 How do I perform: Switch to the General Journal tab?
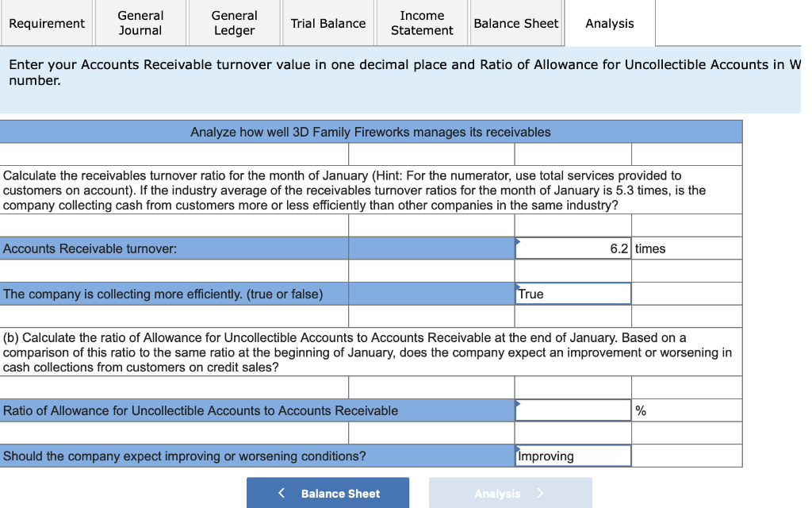point(140,23)
